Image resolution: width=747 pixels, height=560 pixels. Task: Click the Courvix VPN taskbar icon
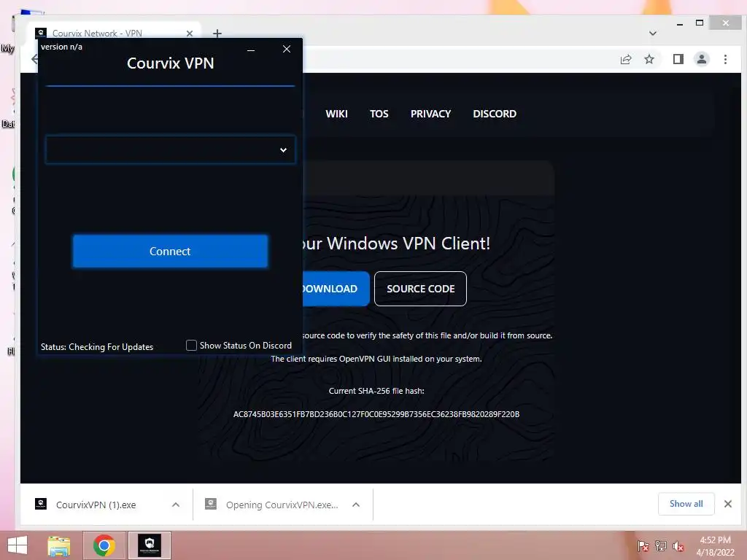[150, 545]
